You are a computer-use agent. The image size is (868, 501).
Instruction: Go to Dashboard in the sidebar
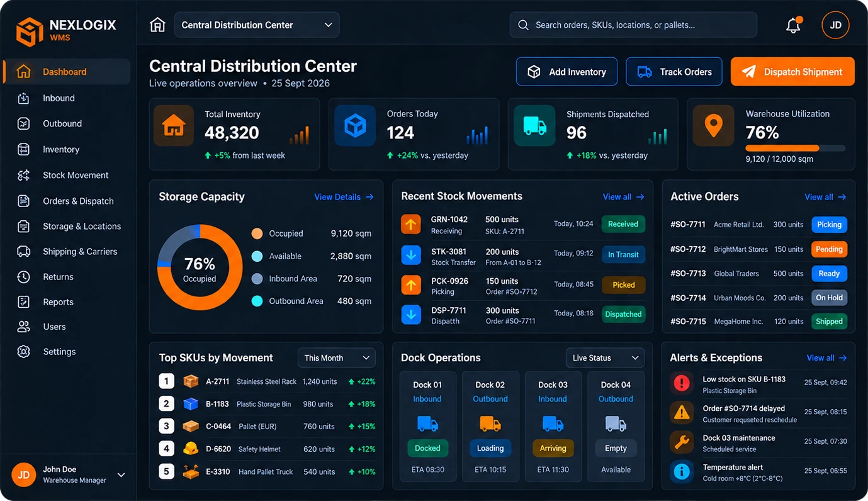[x=67, y=72]
